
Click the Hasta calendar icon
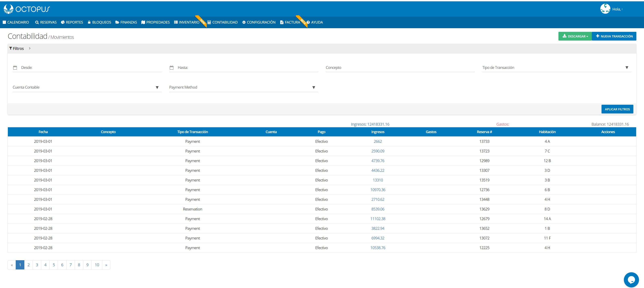tap(171, 67)
